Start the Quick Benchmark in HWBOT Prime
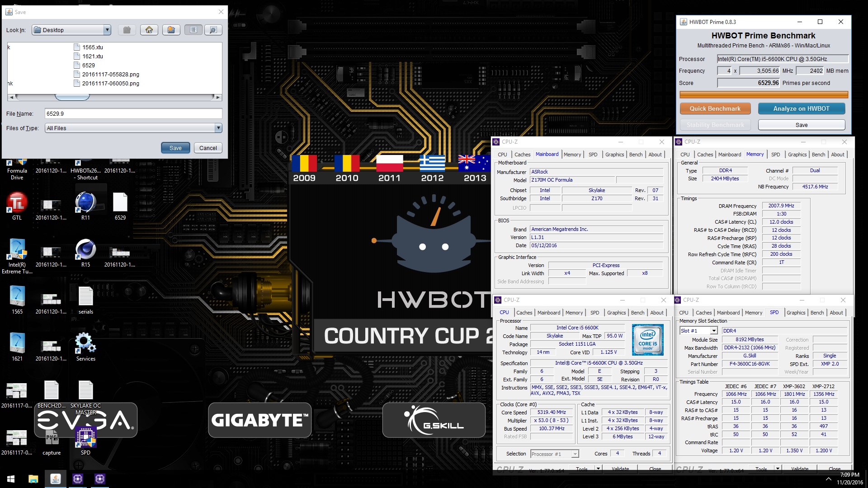Viewport: 868px width, 488px height. click(715, 108)
